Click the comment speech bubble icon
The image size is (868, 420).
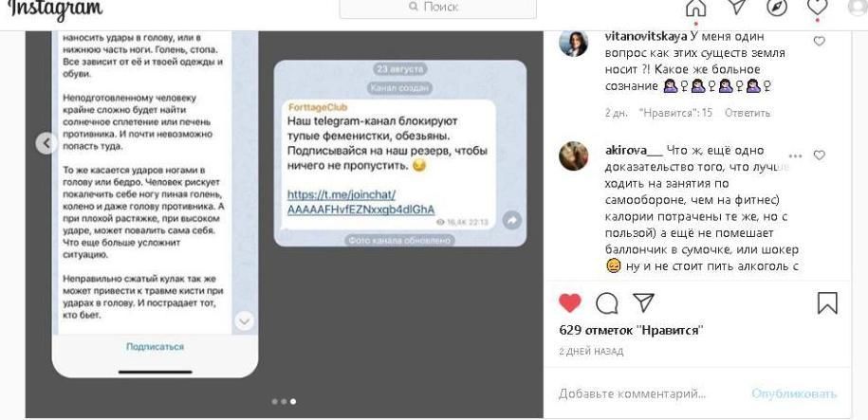607,302
